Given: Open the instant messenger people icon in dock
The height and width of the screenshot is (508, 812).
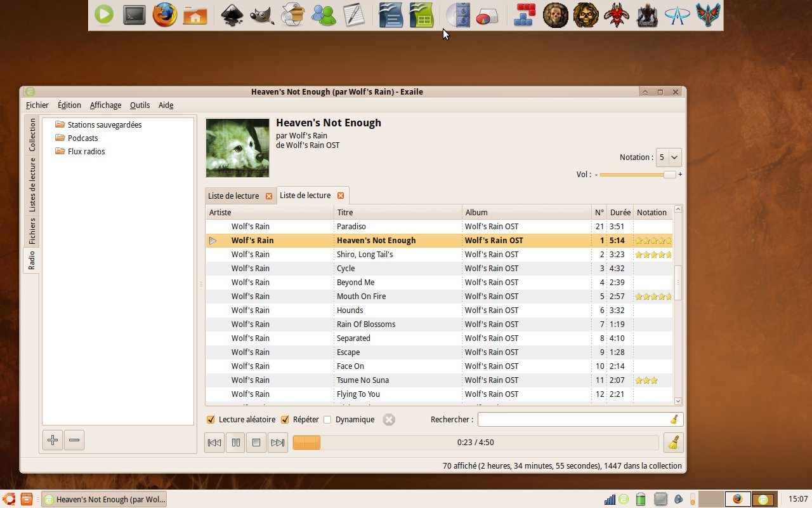Looking at the screenshot, I should coord(324,15).
